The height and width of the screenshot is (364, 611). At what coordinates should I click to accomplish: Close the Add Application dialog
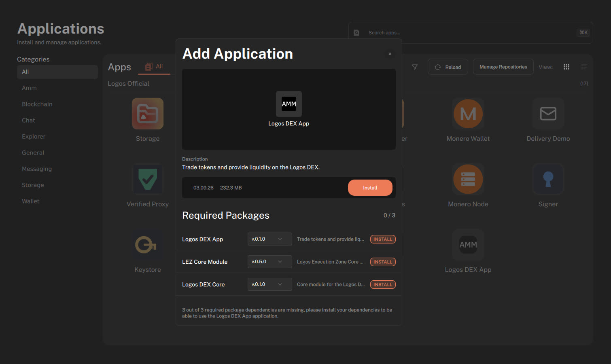pyautogui.click(x=390, y=54)
